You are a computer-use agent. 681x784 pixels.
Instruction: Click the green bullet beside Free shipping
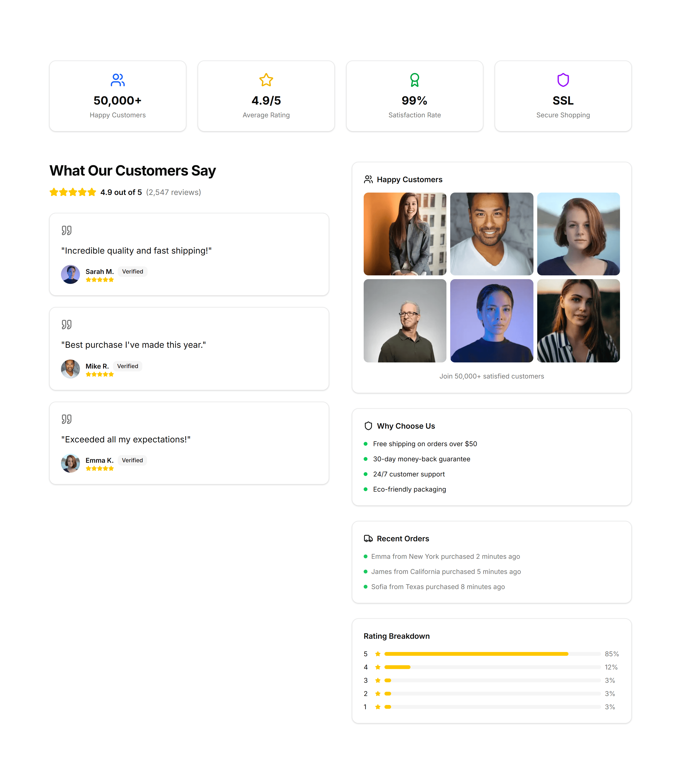click(366, 444)
